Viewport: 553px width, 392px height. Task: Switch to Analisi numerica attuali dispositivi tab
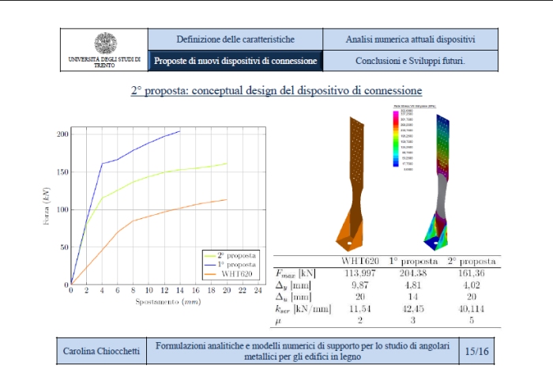[x=410, y=39]
